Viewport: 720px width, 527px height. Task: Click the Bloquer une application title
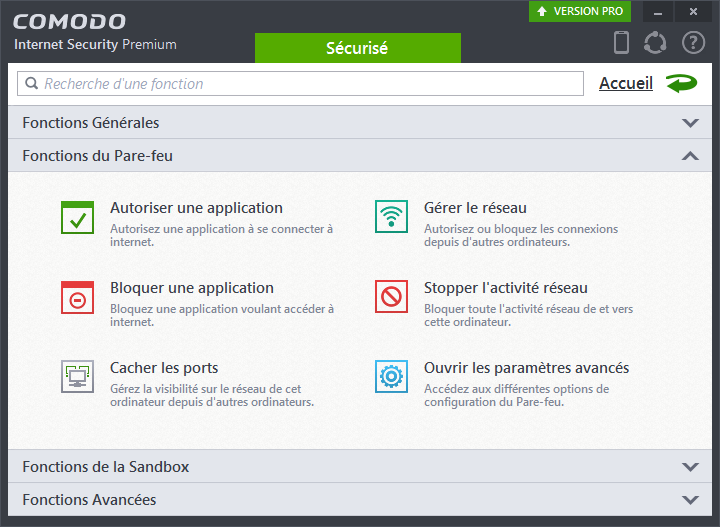click(x=191, y=288)
